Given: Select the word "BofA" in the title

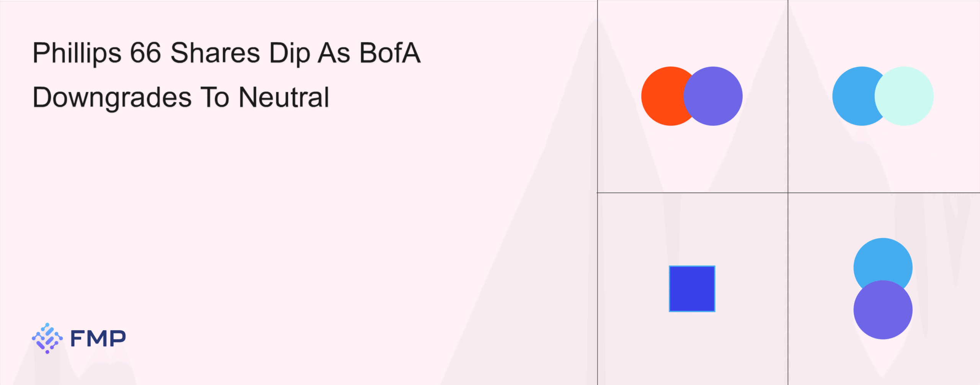Looking at the screenshot, I should (x=390, y=52).
